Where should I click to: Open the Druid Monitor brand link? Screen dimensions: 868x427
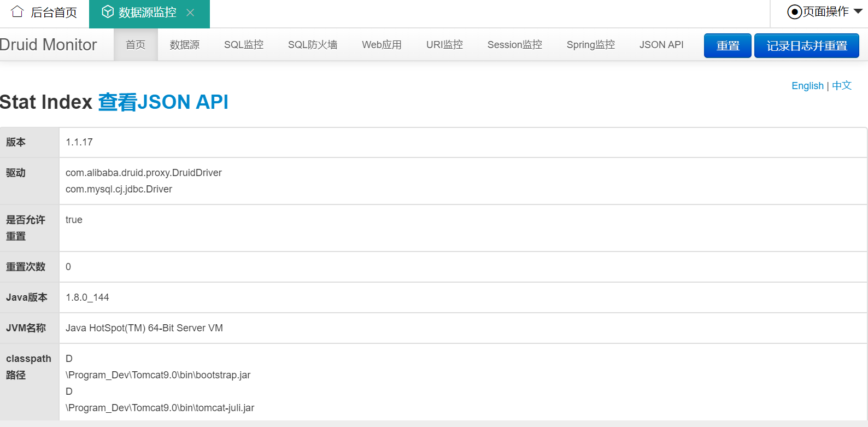tap(48, 45)
